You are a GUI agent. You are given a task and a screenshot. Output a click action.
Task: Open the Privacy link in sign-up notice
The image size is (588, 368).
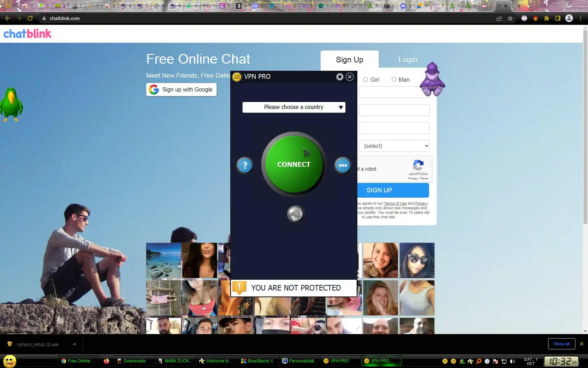(x=421, y=203)
